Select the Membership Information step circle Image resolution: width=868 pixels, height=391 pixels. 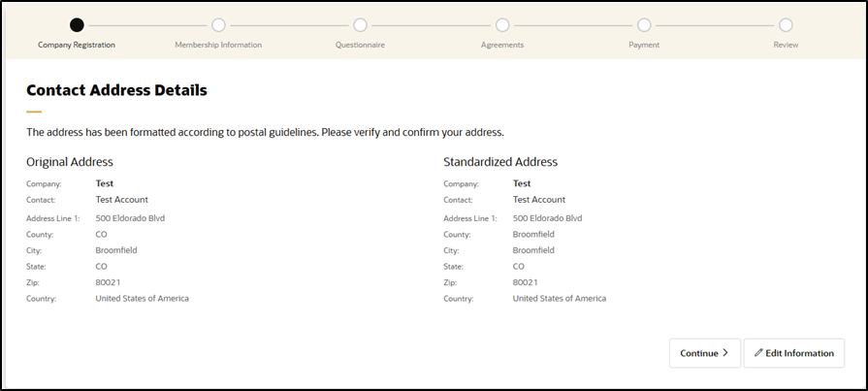218,25
